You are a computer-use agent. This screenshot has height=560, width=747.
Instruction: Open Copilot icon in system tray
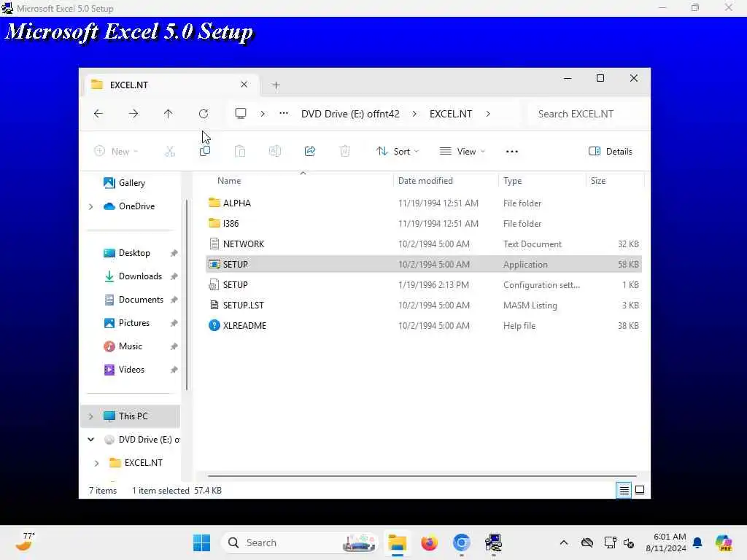click(x=723, y=542)
